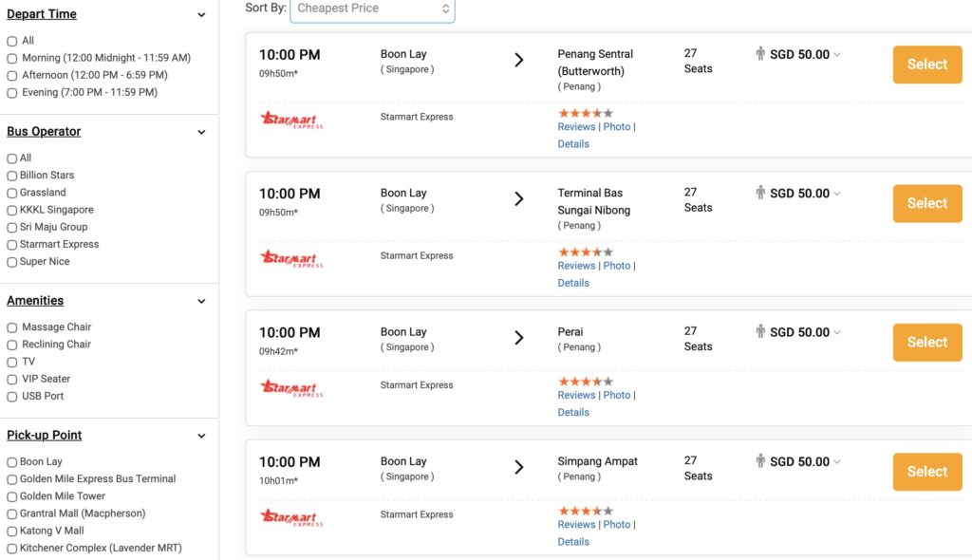Click passenger icon beside Sungai Nibong price
The width and height of the screenshot is (972, 560).
click(x=760, y=194)
